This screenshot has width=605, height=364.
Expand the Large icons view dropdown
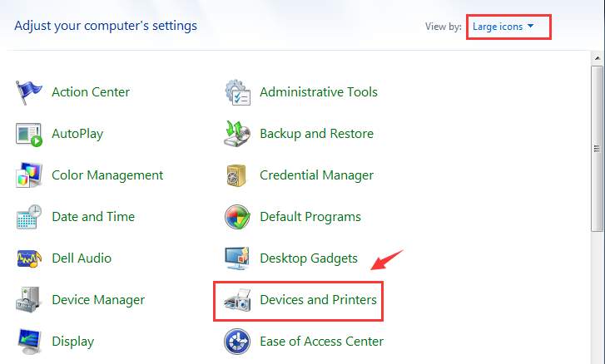point(503,27)
